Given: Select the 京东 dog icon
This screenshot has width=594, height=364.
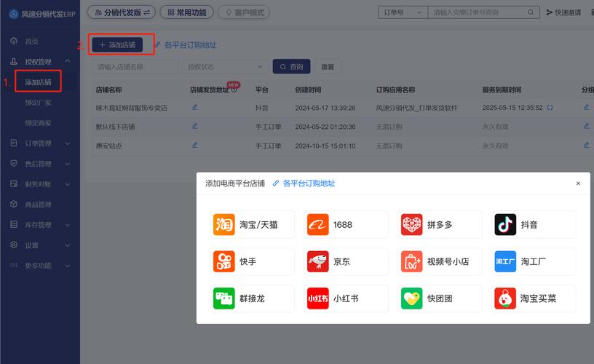Looking at the screenshot, I should coord(318,261).
